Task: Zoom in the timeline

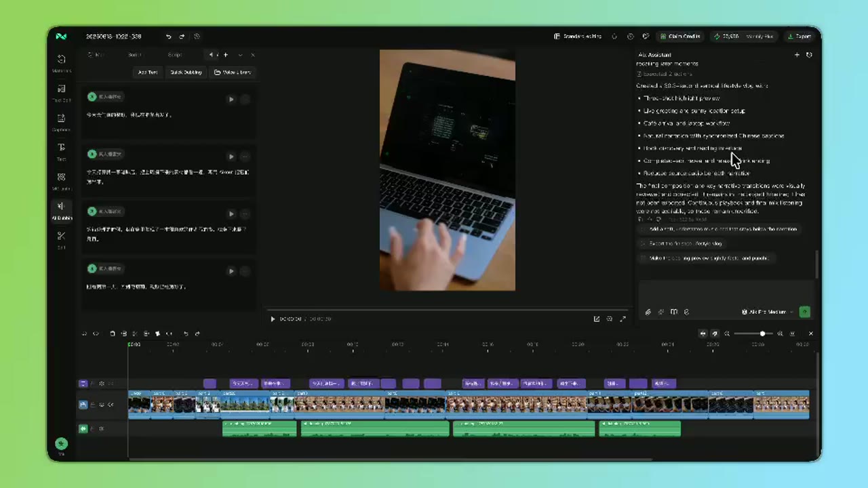Action: point(780,333)
